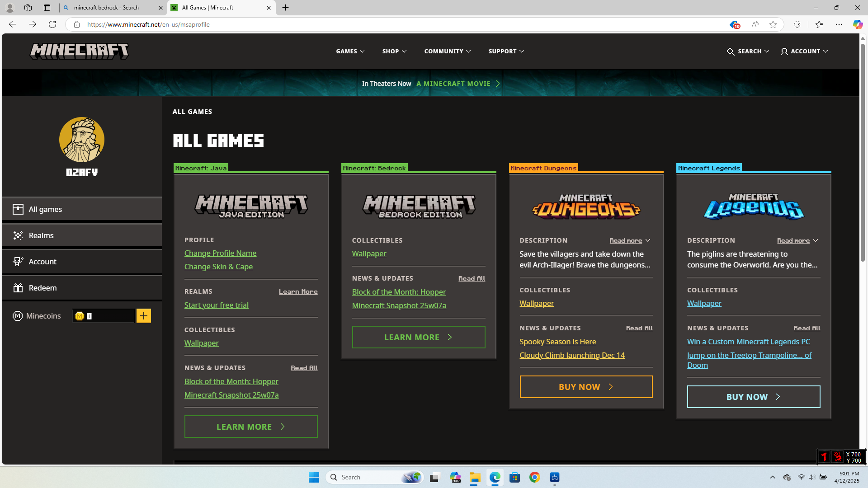This screenshot has height=488, width=868.
Task: Open File Explorer from the taskbar
Action: [475, 477]
